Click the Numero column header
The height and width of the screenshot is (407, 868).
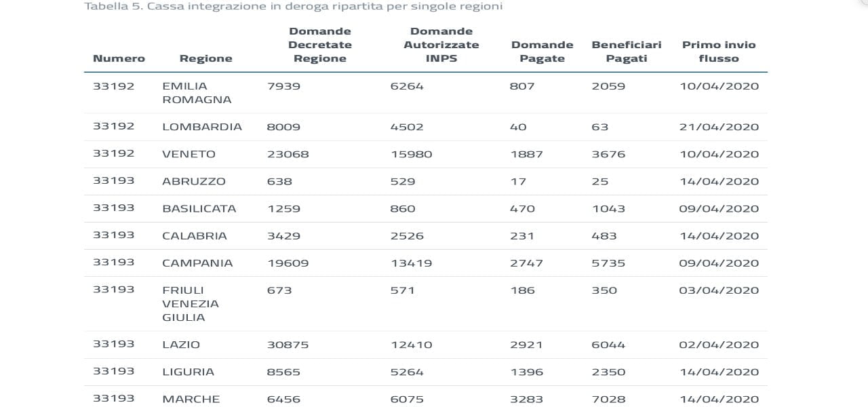click(119, 58)
